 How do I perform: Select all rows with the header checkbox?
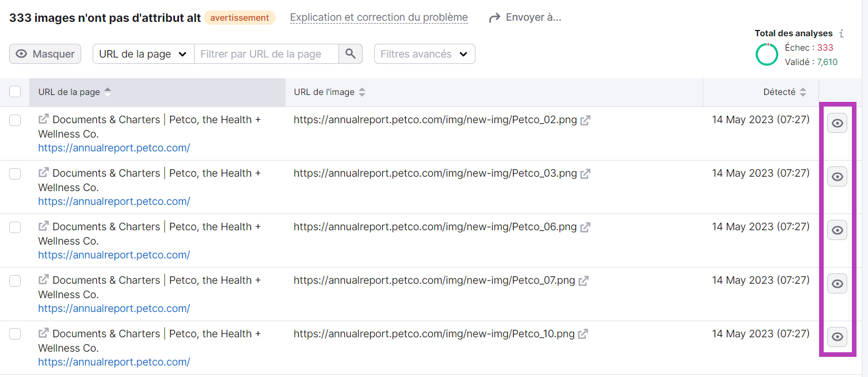[15, 92]
